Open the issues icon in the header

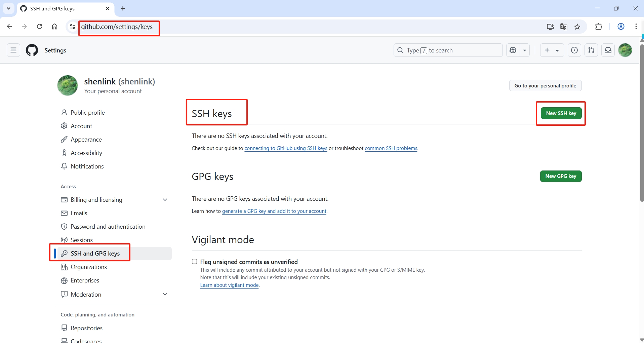pyautogui.click(x=574, y=50)
